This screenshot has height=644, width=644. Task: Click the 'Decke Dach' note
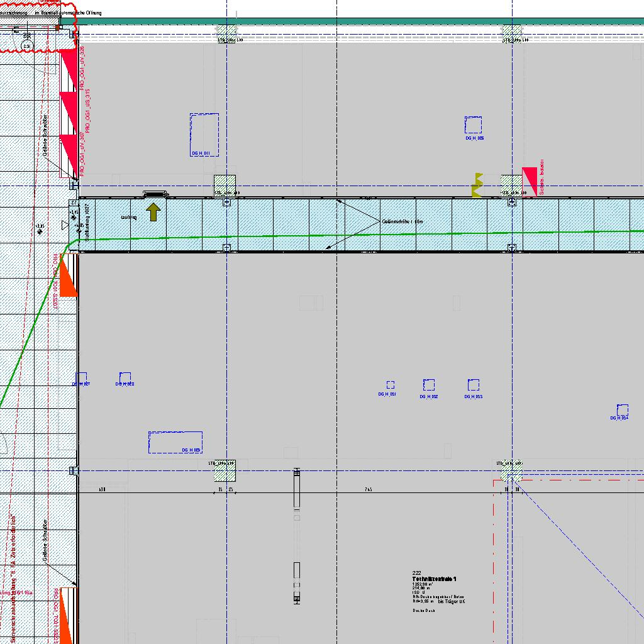(424, 611)
